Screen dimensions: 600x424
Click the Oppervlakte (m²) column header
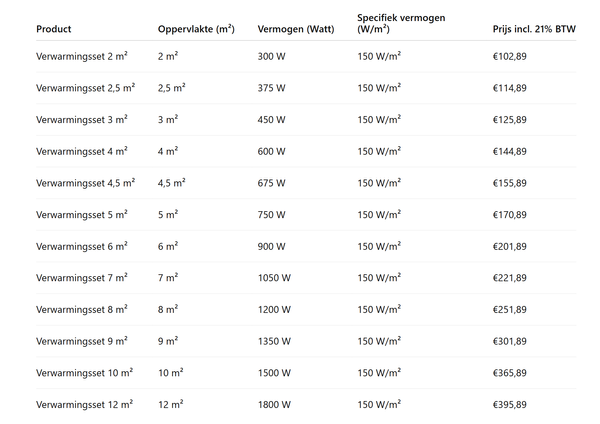[196, 29]
